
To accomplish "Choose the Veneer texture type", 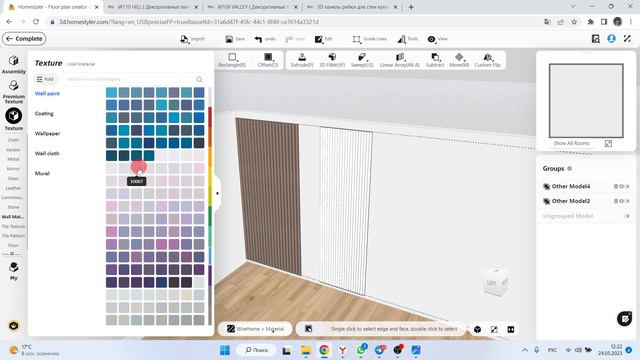I will 13,150.
